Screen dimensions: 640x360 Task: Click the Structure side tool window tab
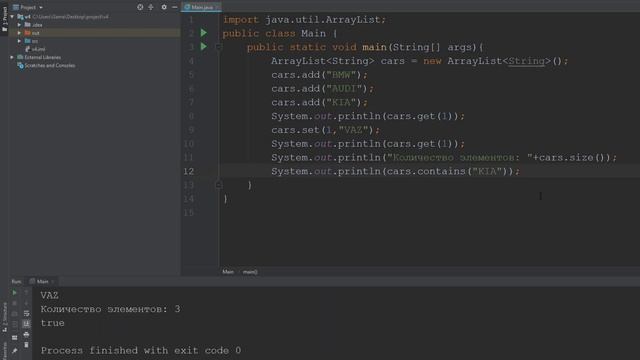pyautogui.click(x=4, y=318)
